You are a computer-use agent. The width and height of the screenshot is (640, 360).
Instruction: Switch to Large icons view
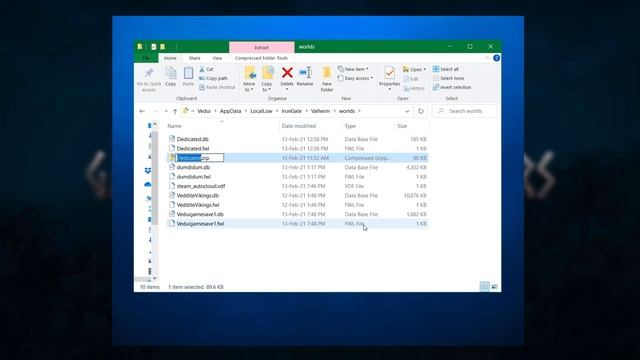pos(495,287)
